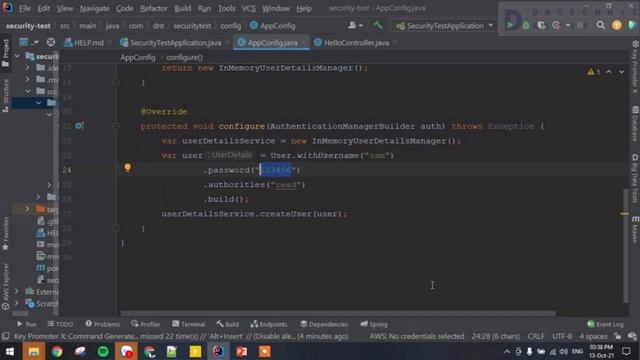Go to next highlighted error arrow
This screenshot has width=640, height=360.
point(621,72)
